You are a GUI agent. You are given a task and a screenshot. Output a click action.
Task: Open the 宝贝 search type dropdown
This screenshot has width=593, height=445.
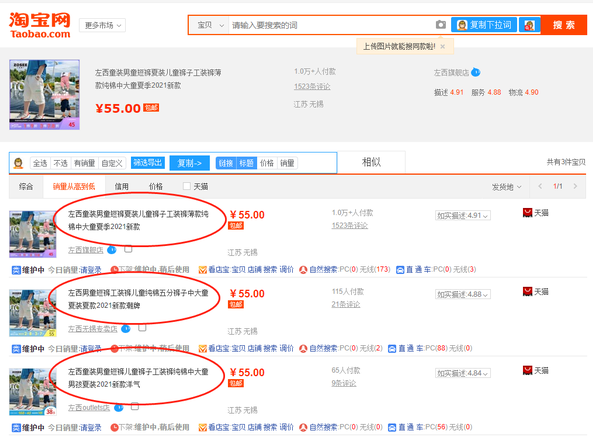pos(209,25)
